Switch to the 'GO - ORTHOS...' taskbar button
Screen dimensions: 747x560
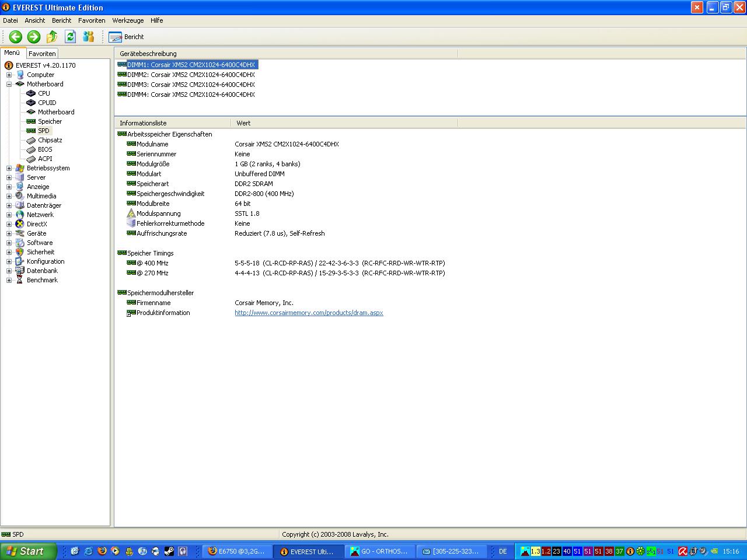coord(381,551)
